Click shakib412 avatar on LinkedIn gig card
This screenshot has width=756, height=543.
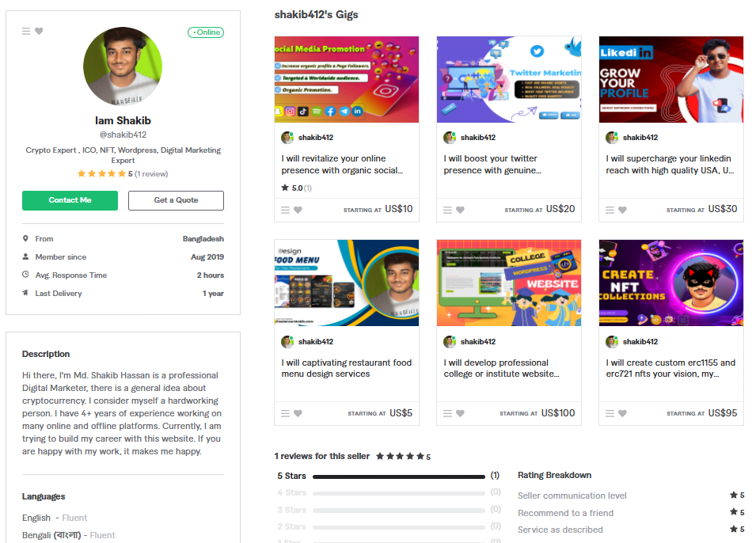[x=612, y=138]
